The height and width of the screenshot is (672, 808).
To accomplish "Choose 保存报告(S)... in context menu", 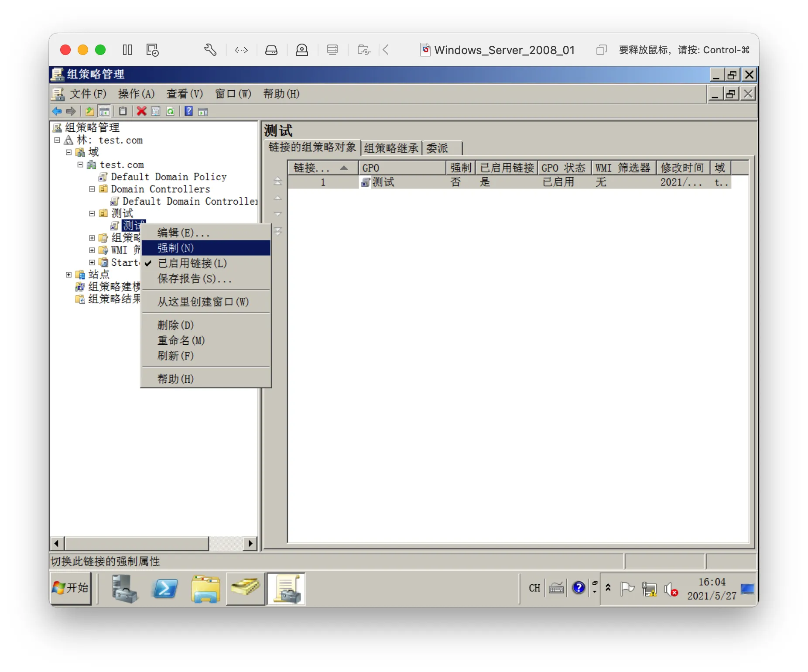I will coord(205,278).
